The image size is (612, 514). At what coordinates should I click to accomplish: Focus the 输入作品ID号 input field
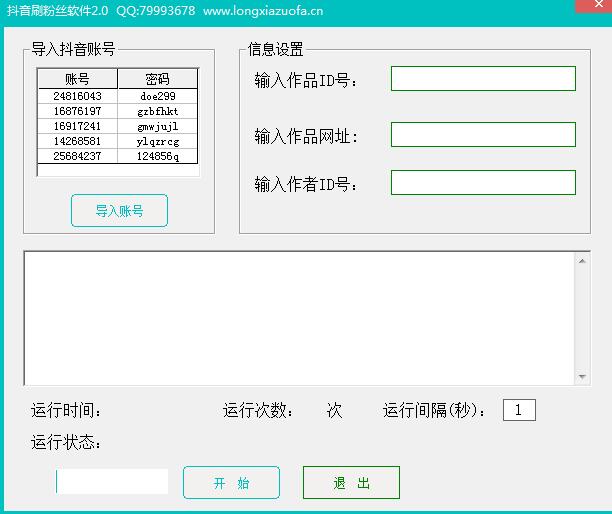click(483, 78)
